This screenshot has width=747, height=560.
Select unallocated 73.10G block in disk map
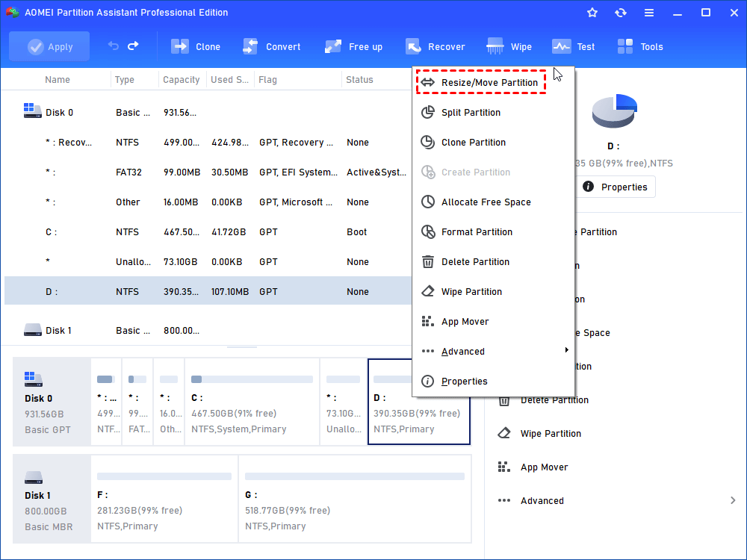(343, 402)
